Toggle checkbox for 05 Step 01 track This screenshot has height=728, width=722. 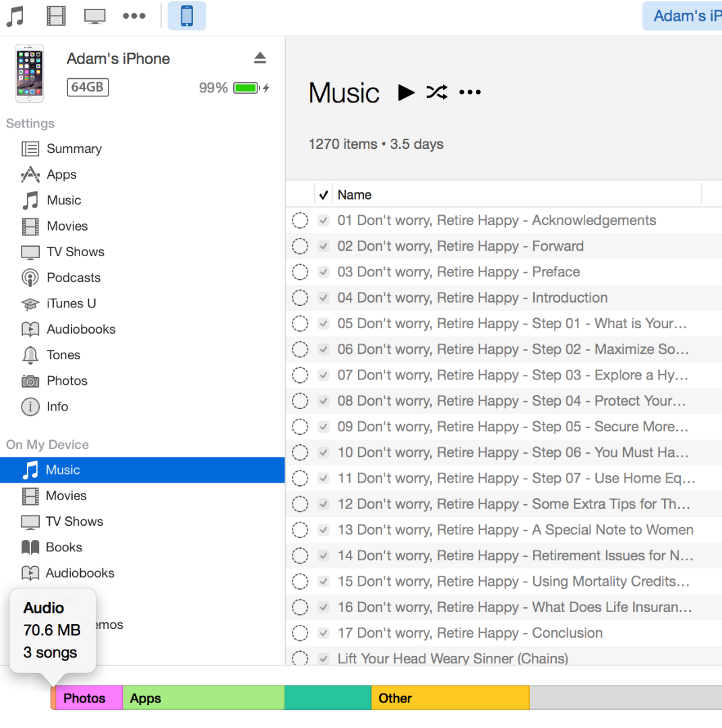[x=324, y=324]
